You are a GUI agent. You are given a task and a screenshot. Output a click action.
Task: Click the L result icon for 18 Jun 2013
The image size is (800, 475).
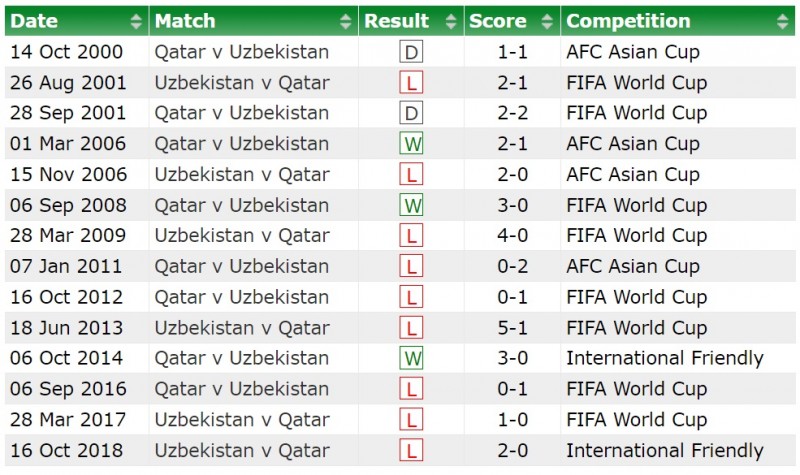tap(410, 328)
